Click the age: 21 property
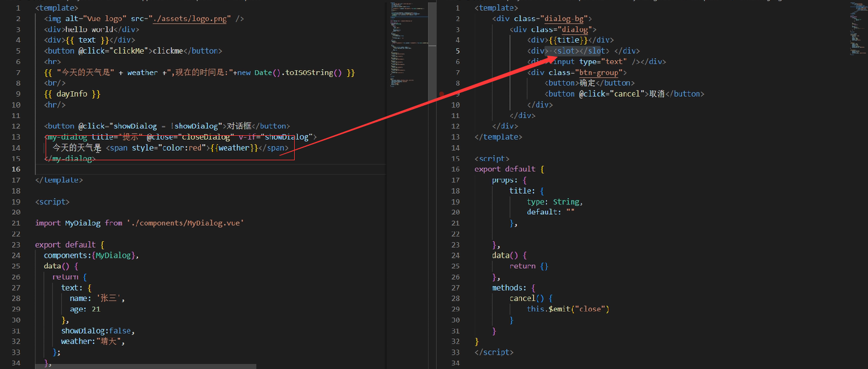 [85, 309]
